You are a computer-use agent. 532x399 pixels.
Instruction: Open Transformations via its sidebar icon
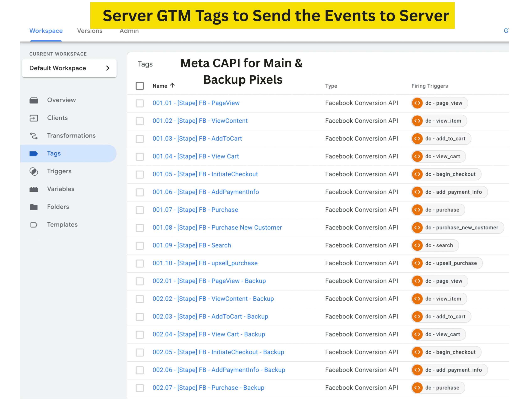tap(34, 136)
